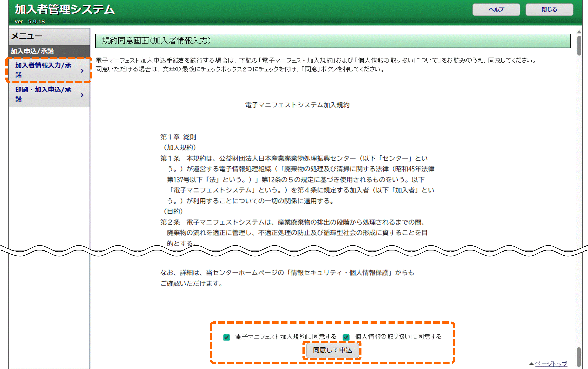Click the 加入者管理システム application title
588x369 pixels.
coord(65,9)
